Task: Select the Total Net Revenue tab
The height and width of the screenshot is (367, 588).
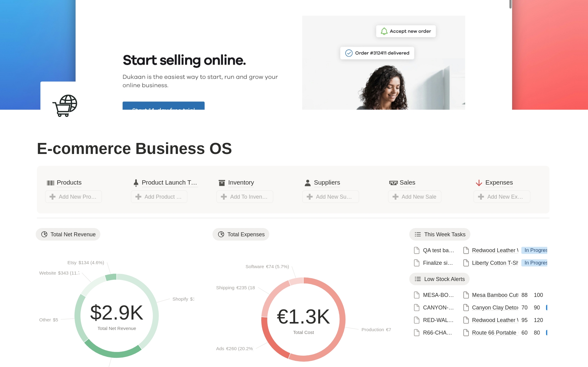Action: [68, 234]
